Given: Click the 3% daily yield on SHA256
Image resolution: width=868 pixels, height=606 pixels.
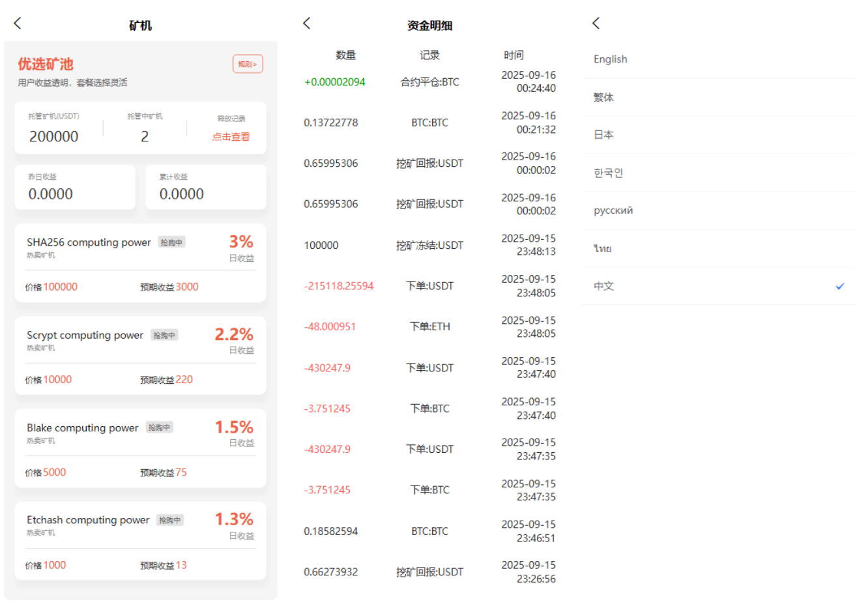Looking at the screenshot, I should point(240,242).
